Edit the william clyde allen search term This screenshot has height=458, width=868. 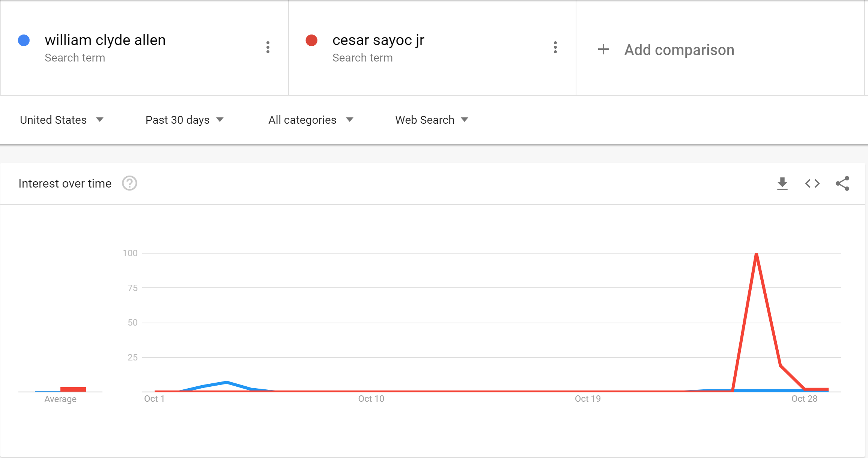105,40
